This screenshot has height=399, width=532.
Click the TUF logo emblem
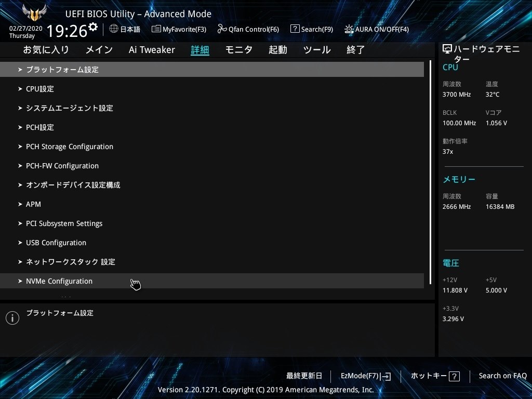pyautogui.click(x=34, y=13)
